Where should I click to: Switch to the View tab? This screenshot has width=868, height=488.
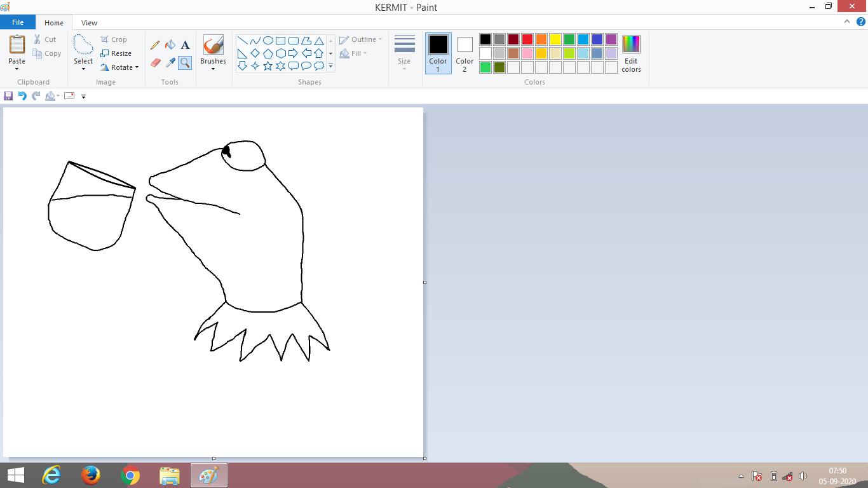click(x=90, y=23)
